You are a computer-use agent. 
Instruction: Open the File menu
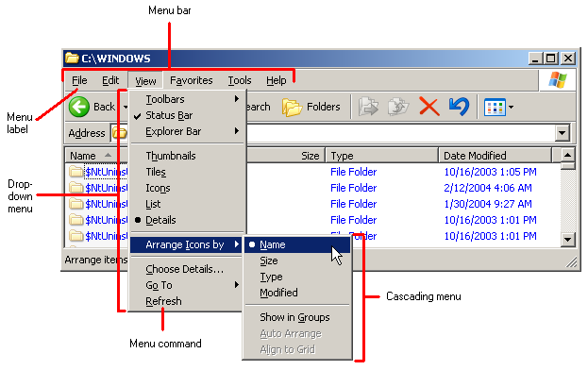point(79,80)
